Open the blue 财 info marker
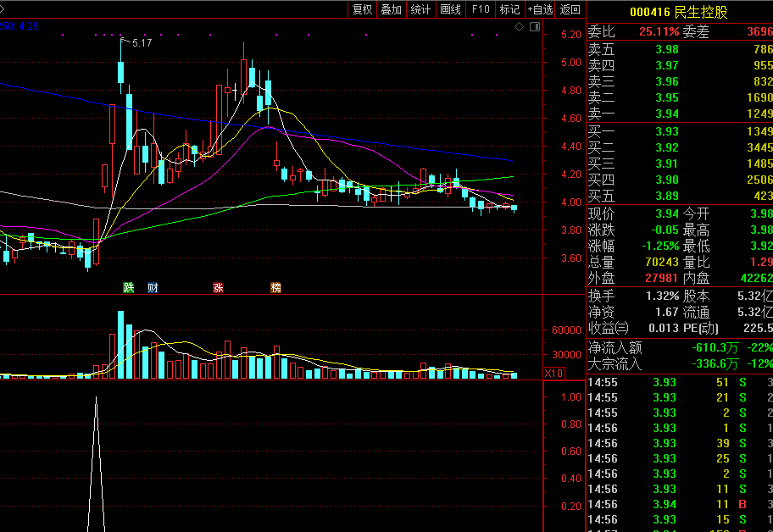 coord(153,288)
